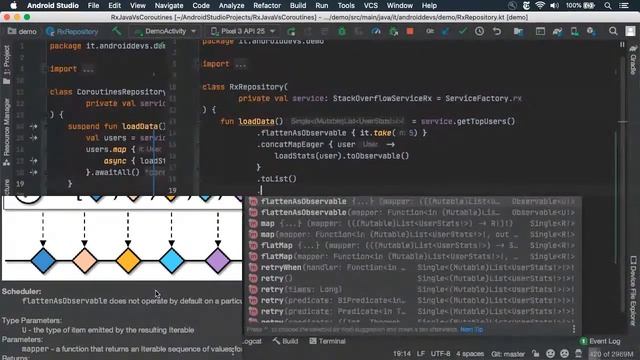The image size is (640, 360).
Task: Select the map {...} completion suggestion
Action: (412, 223)
